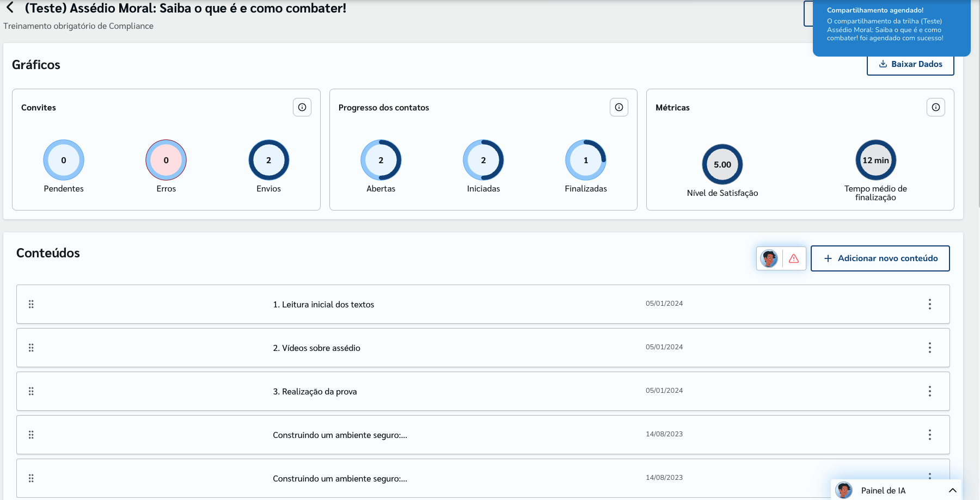
Task: Open info icon on Métricas card
Action: pyautogui.click(x=936, y=107)
